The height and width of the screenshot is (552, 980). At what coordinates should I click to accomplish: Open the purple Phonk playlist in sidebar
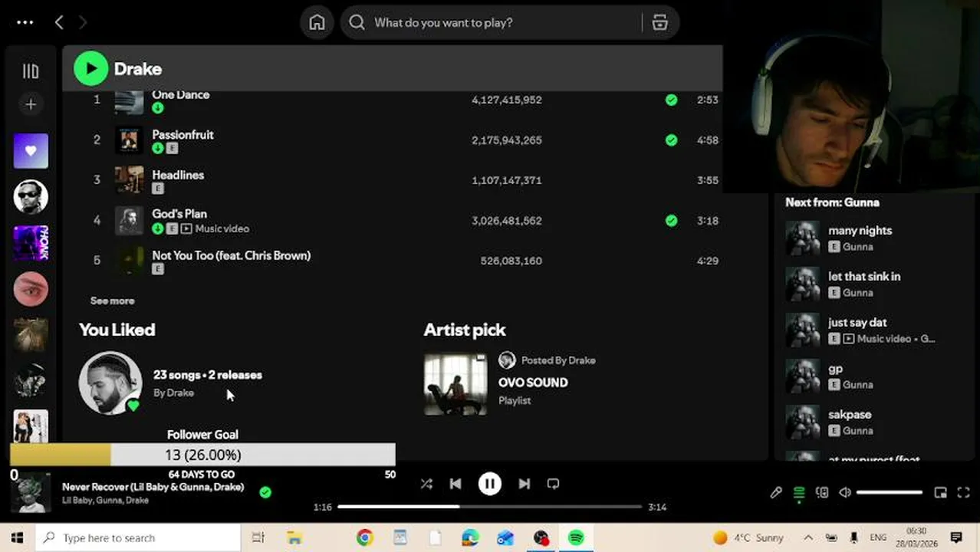[31, 243]
